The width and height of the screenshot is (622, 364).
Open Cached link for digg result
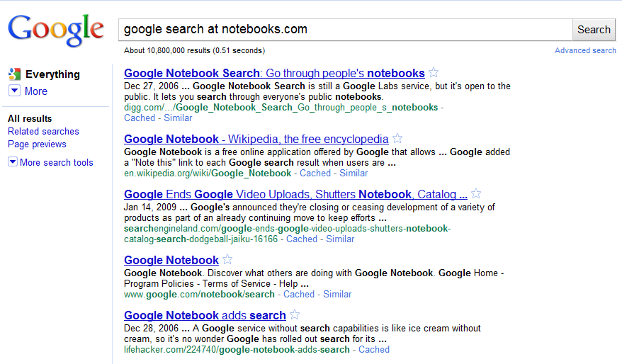point(140,118)
